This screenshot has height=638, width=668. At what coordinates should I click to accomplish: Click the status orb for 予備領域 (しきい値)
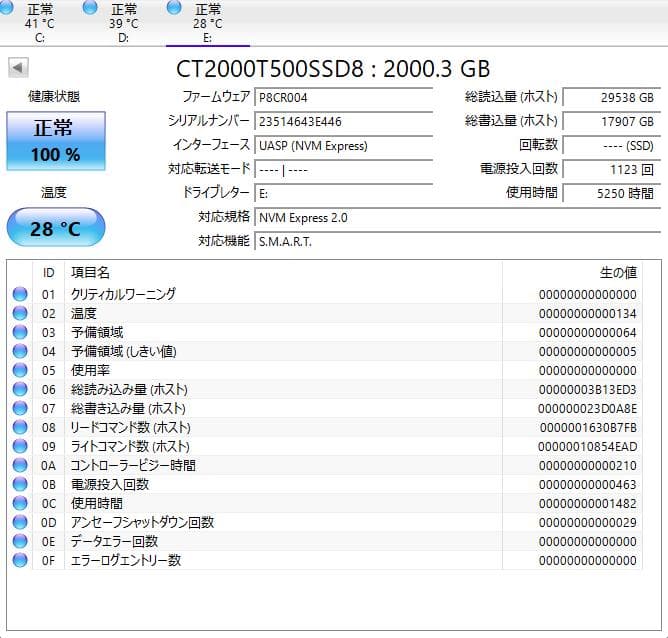point(20,351)
